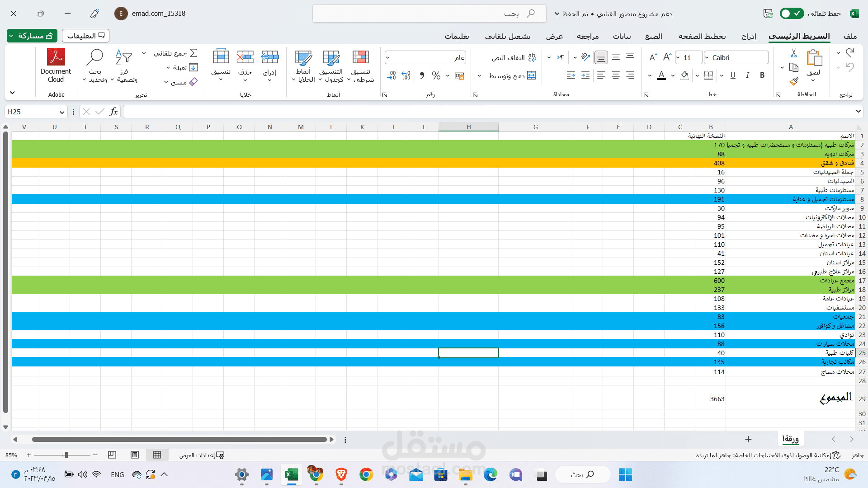Click the Increase Font Size icon
868x488 pixels.
click(667, 57)
